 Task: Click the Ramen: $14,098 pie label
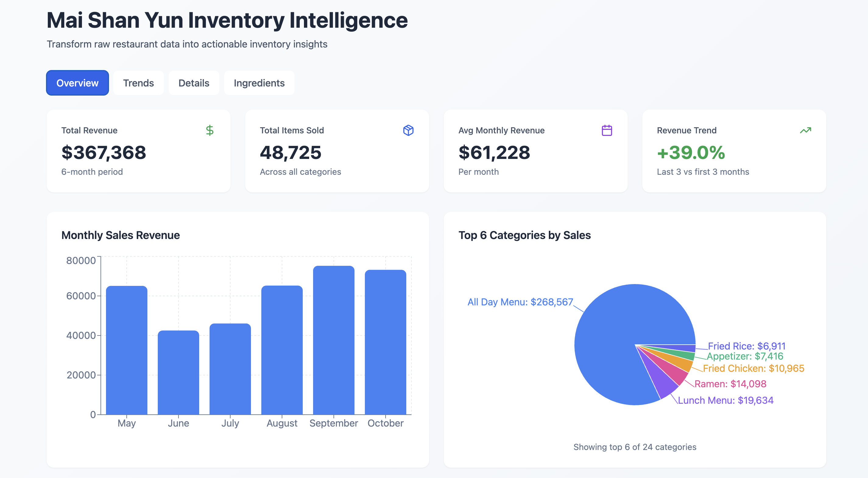(730, 384)
